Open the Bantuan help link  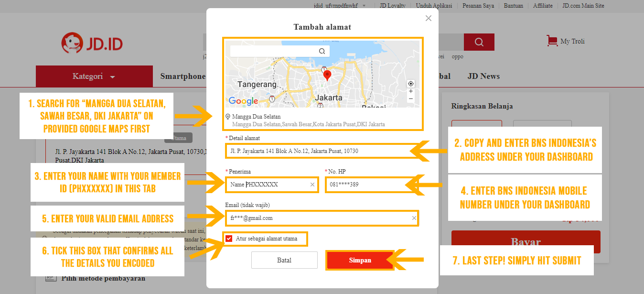tap(514, 6)
